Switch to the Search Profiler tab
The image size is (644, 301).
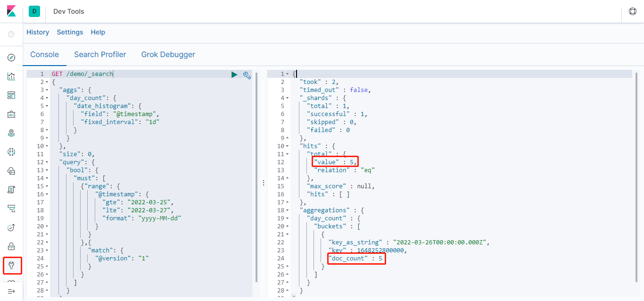click(x=100, y=54)
